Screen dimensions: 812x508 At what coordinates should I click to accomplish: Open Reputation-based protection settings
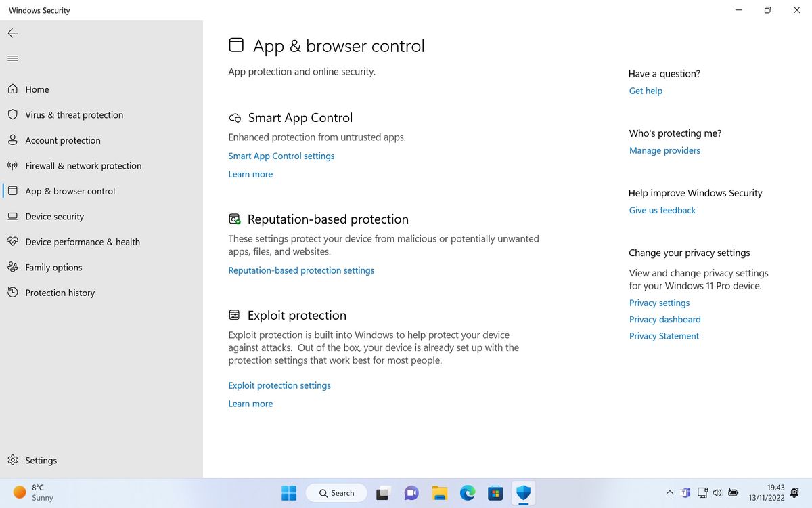pos(301,270)
